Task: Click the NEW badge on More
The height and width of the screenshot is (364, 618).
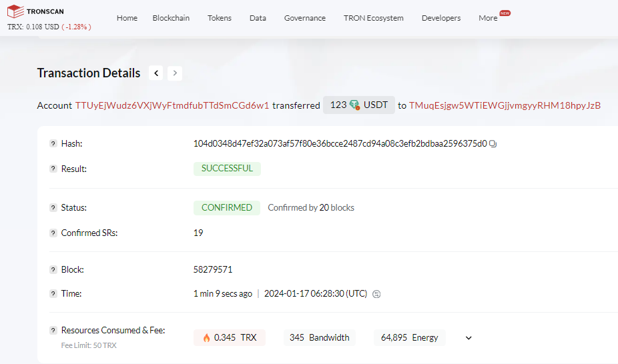Action: 505,13
